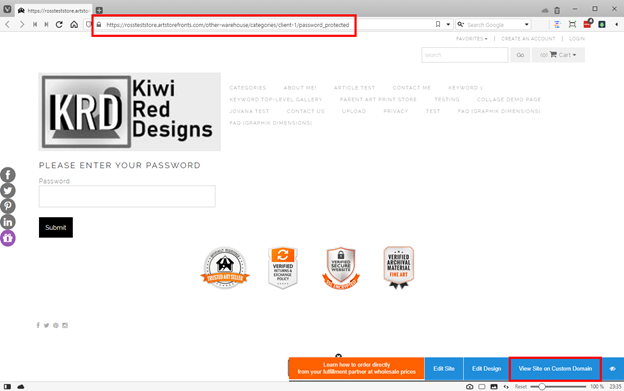Open Keyword Top-Level Gallery menu item

[276, 99]
